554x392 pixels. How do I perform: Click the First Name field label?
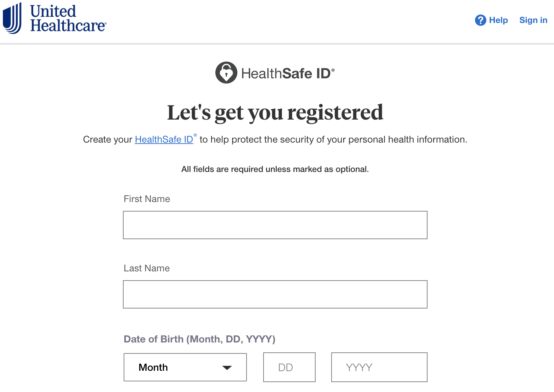(147, 199)
